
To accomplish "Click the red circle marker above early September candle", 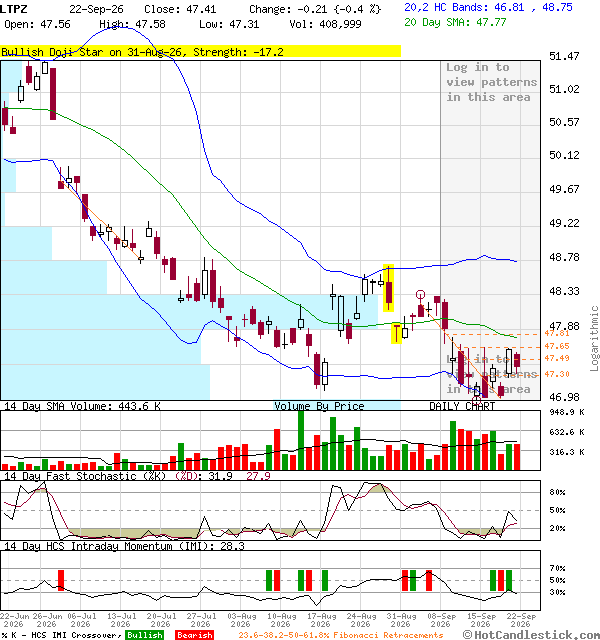I will [420, 294].
